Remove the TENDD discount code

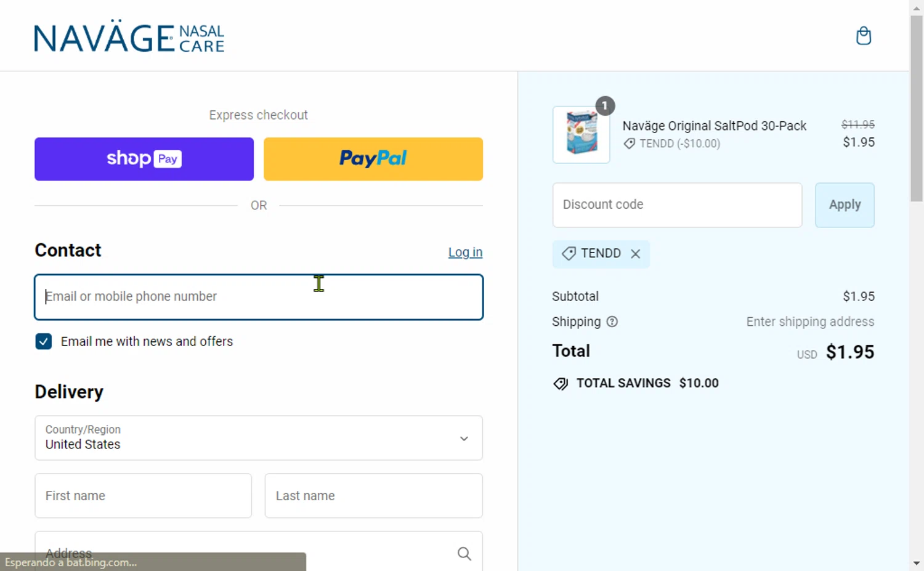click(x=636, y=254)
